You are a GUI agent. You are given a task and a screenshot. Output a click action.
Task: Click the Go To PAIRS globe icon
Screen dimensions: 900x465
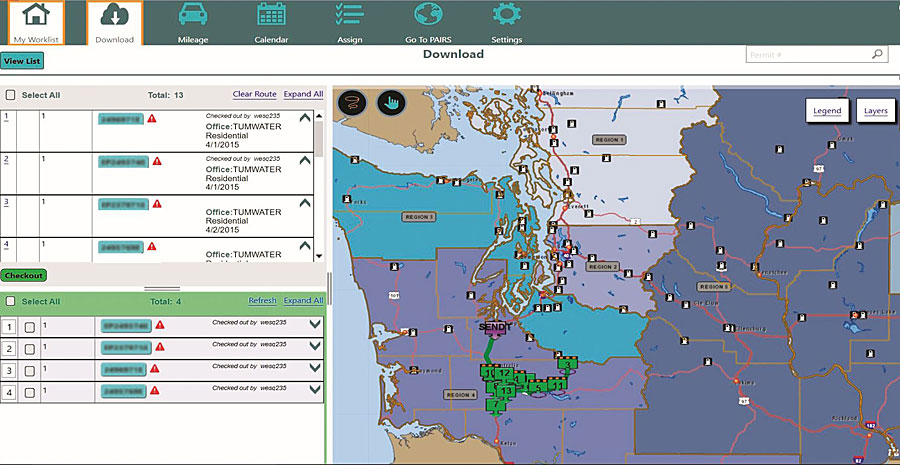[x=428, y=14]
